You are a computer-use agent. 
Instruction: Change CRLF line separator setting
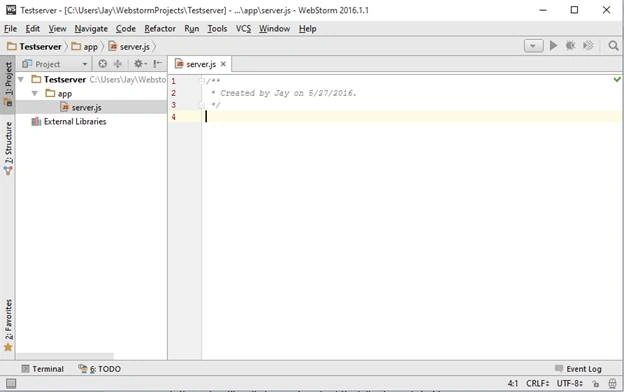(x=538, y=383)
